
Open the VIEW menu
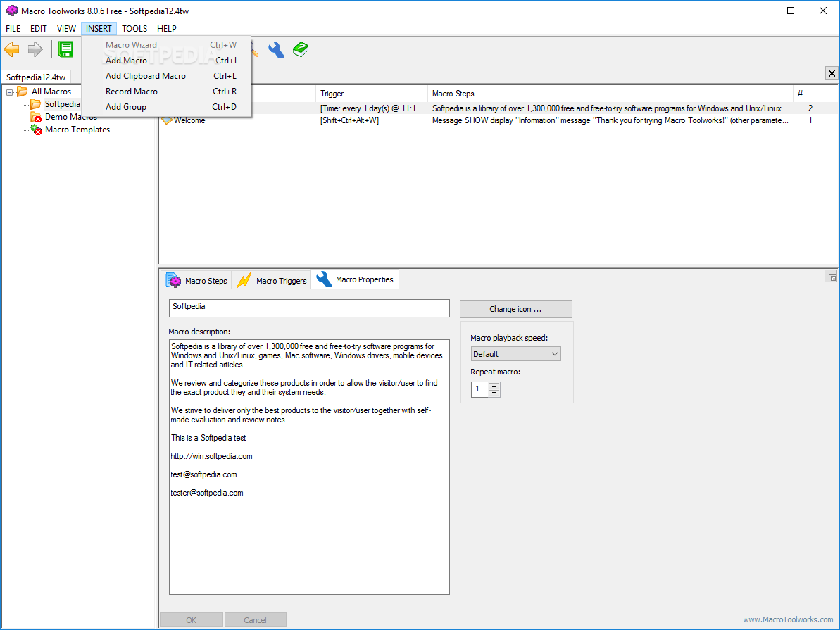tap(66, 28)
